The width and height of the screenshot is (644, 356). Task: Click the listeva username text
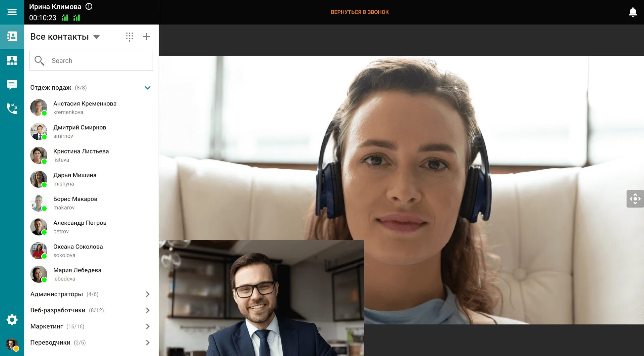(x=61, y=160)
